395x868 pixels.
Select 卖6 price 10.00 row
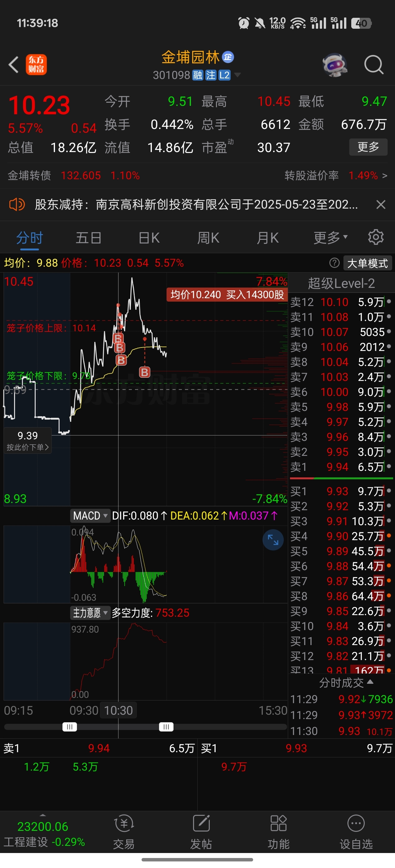coord(341,392)
